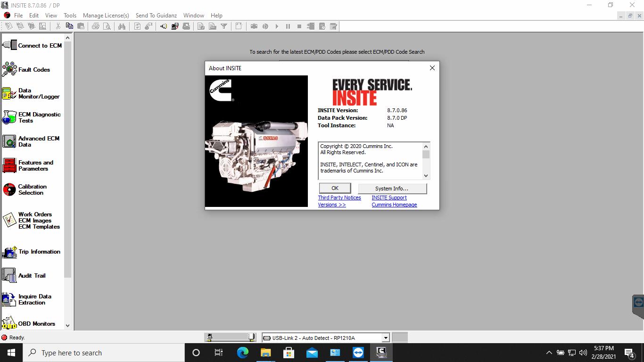
Task: Open Fault Codes view
Action: (26, 69)
